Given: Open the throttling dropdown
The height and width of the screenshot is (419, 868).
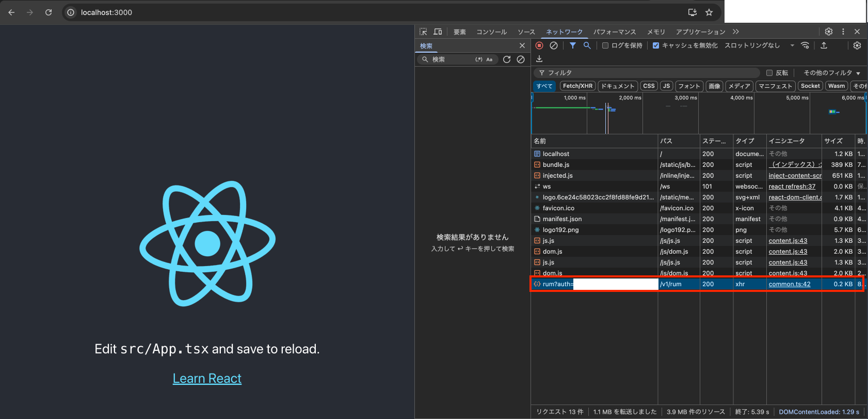Looking at the screenshot, I should (760, 45).
